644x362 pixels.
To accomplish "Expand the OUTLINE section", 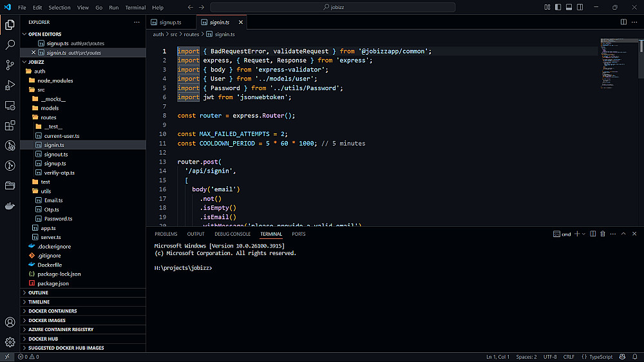I will (x=39, y=292).
